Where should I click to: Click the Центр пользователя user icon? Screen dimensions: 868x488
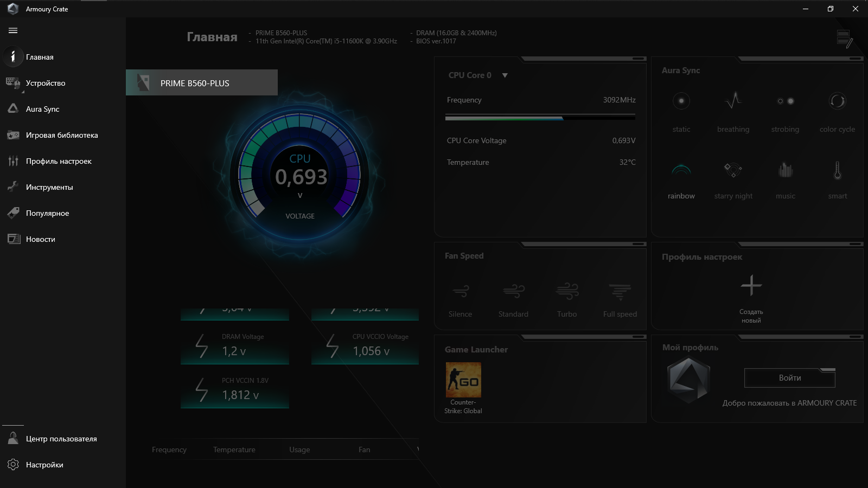(13, 439)
